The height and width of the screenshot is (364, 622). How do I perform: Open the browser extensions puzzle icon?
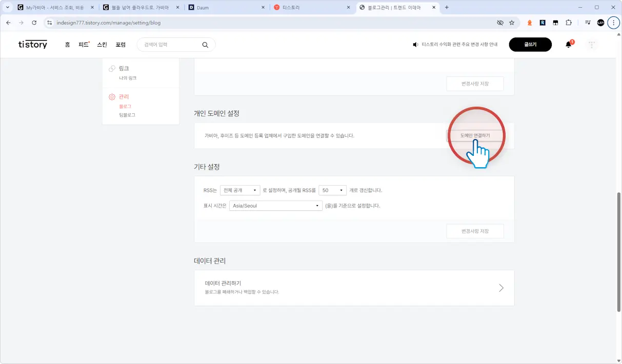point(568,23)
